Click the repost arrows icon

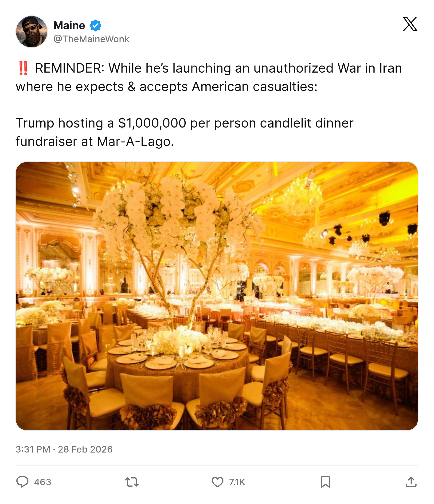tap(132, 482)
